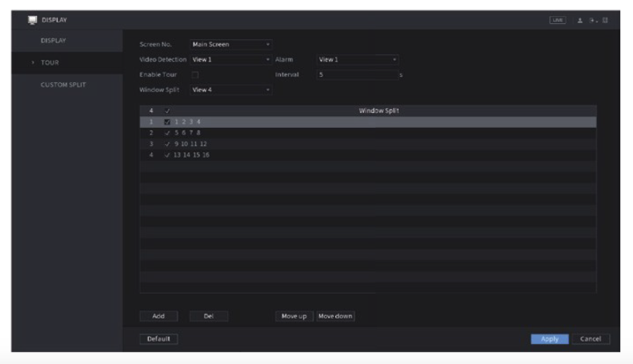Screen dimensions: 633x364
Task: Go to CUSTOM SPLIT in the sidebar
Action: [62, 85]
